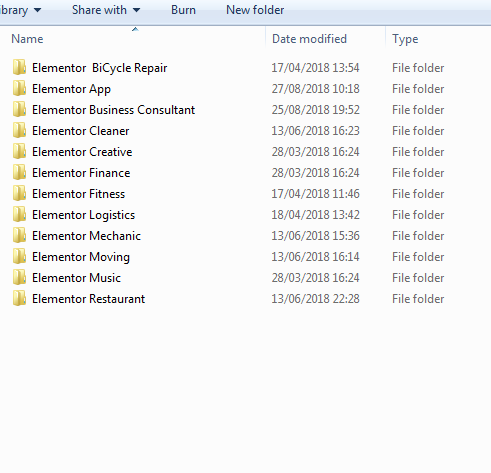The image size is (491, 473).
Task: Click the Elementor Business Consultant folder icon
Action: click(x=19, y=109)
